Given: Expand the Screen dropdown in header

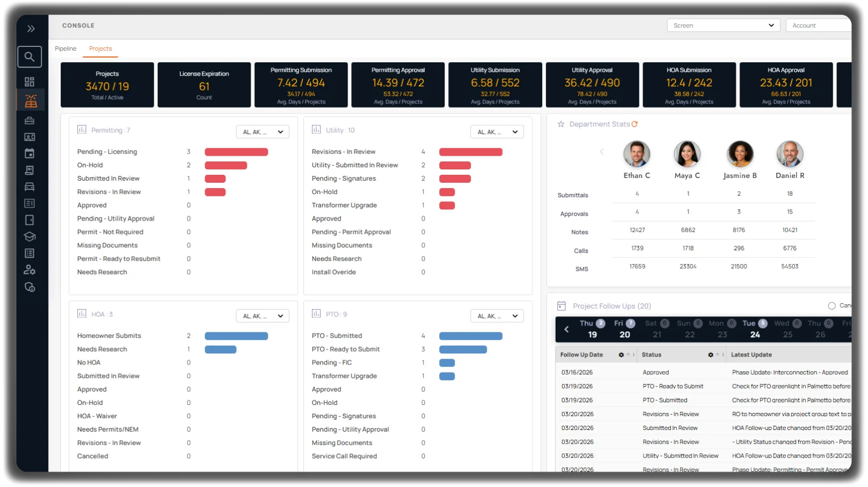Looking at the screenshot, I should coord(724,26).
